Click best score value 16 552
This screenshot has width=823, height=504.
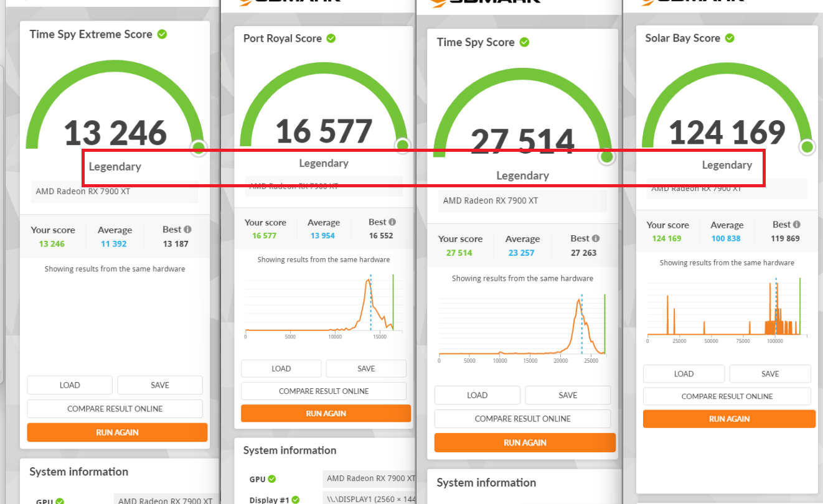(381, 236)
